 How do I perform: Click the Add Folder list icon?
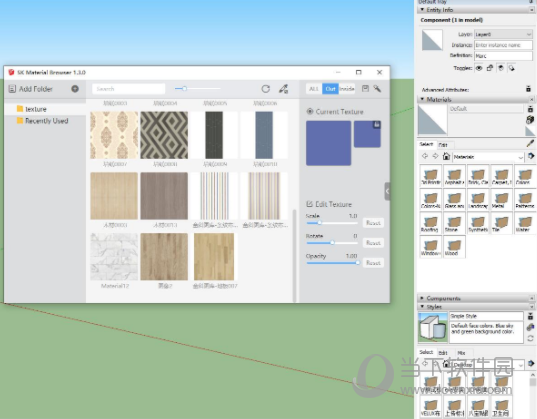12,89
